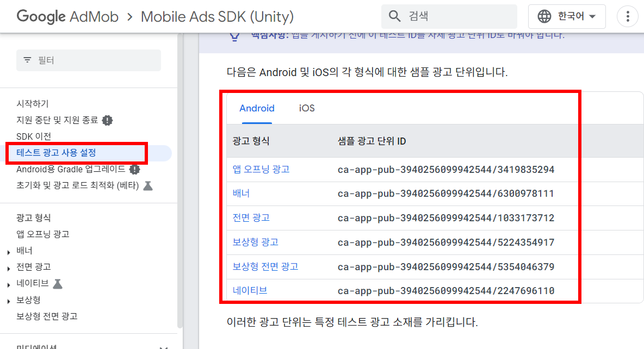Click the 샘플 광고 단위 ID column header

(x=371, y=141)
